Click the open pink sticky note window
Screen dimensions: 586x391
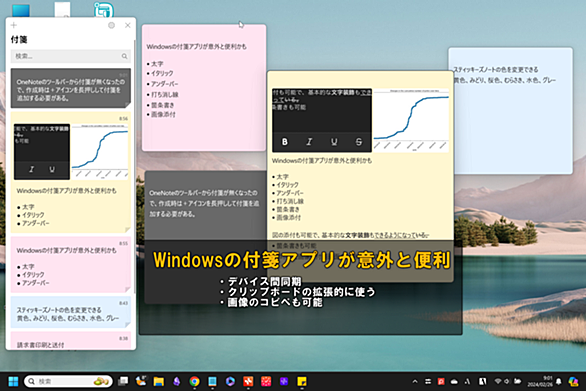pyautogui.click(x=204, y=88)
